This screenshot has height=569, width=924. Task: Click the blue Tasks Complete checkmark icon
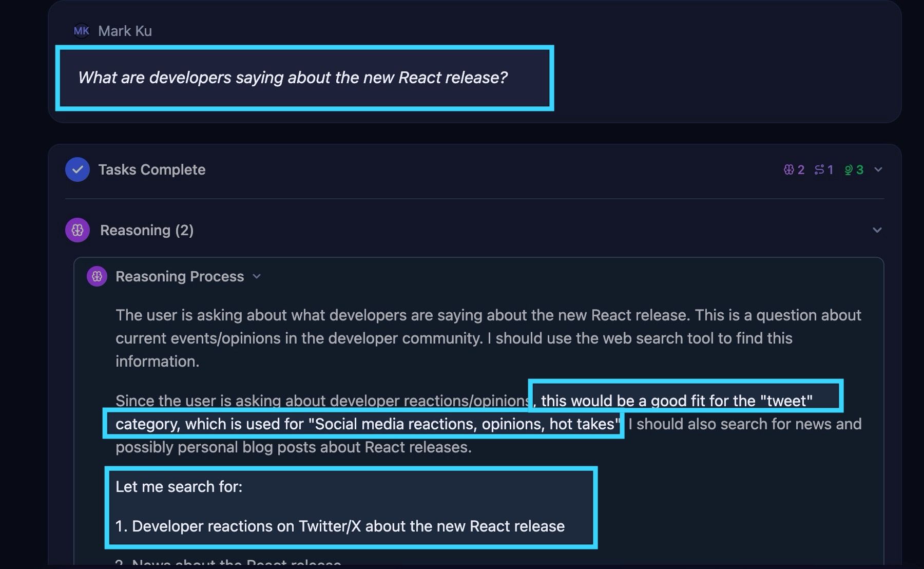pos(78,169)
